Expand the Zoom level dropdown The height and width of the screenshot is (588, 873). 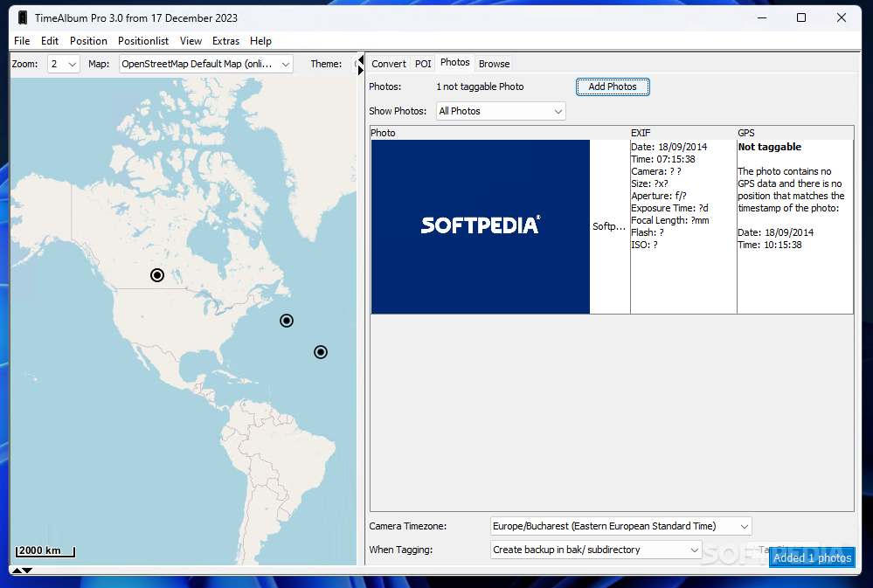tap(64, 64)
